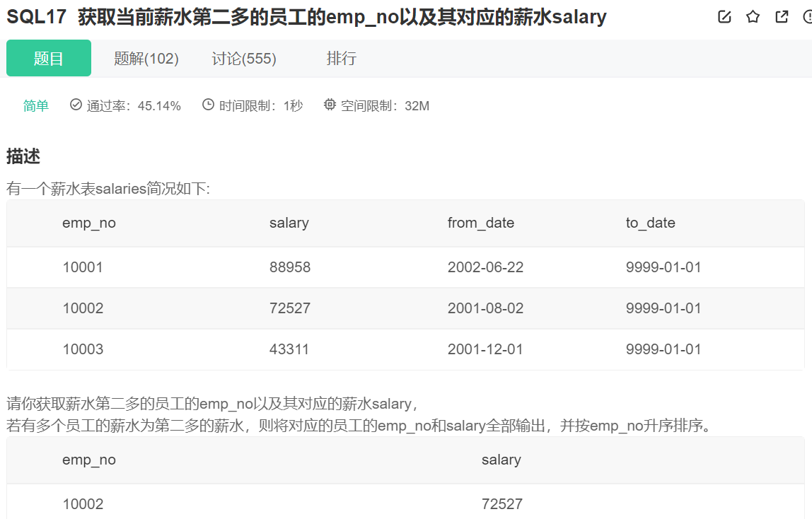The height and width of the screenshot is (519, 812).
Task: Select emp_no cell 10003
Action: click(83, 349)
